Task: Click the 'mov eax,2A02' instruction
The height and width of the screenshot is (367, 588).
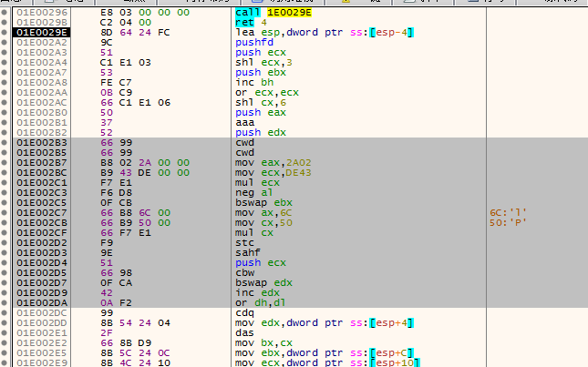Action: coord(273,163)
